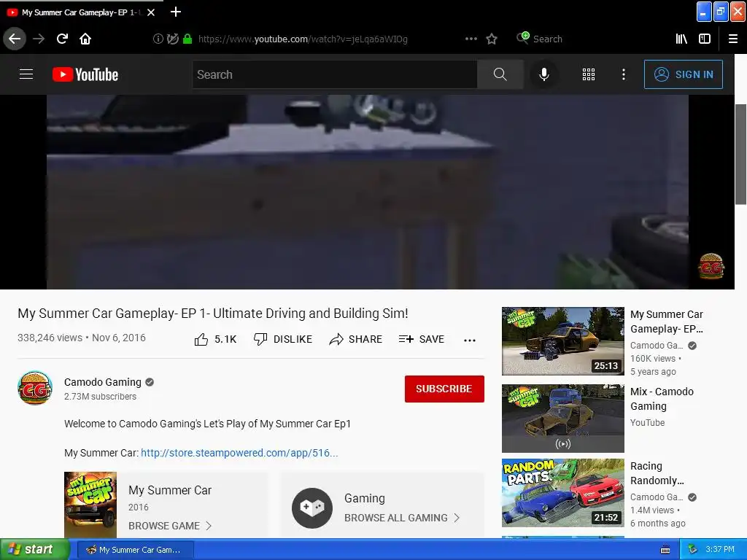
Task: Save the video to a playlist
Action: pos(422,339)
